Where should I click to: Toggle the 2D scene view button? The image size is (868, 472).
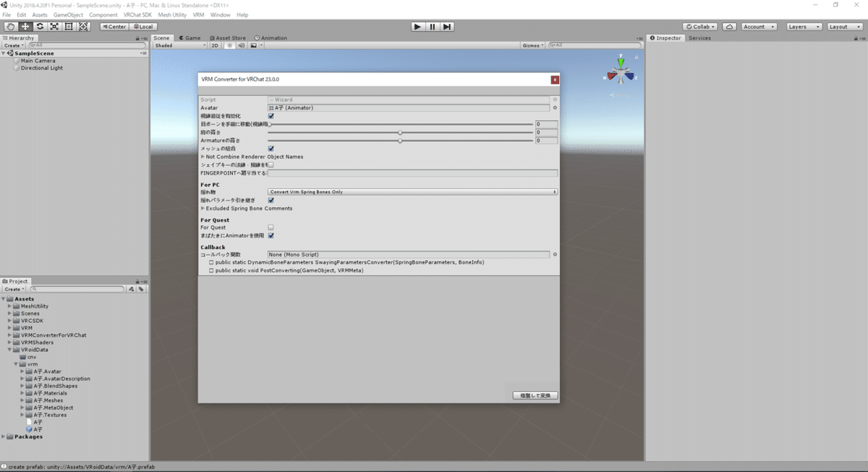[215, 45]
